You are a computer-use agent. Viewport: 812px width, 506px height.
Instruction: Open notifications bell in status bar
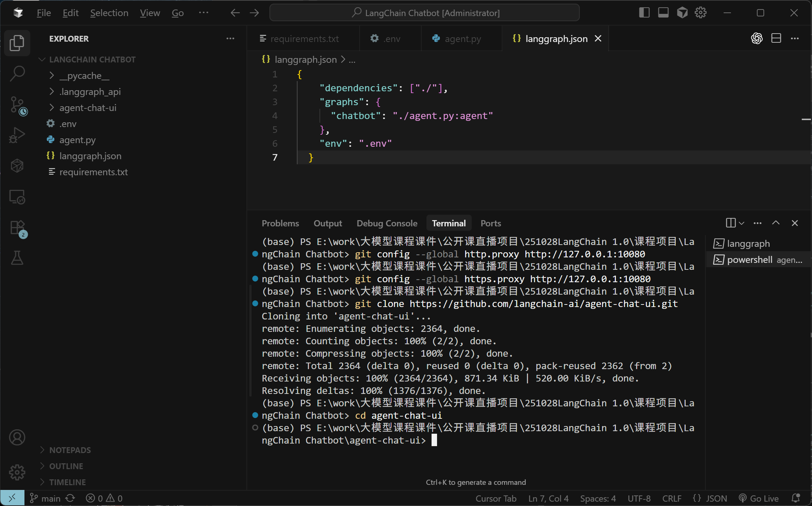(x=796, y=498)
